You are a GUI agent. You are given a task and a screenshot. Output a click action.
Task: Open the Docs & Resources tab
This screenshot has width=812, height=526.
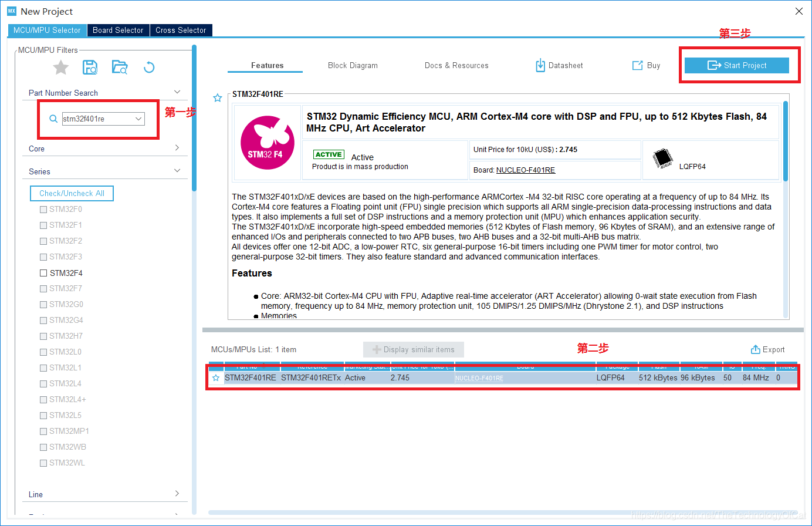click(x=456, y=65)
